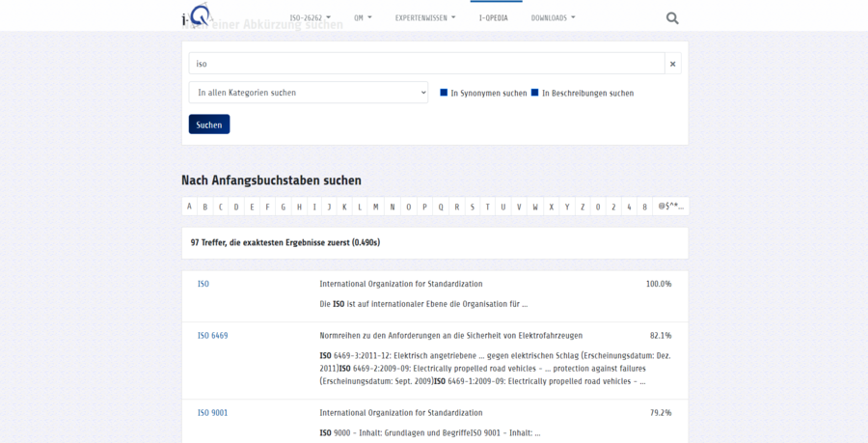Filter abbreviations by letter D
Viewport: 868px width, 443px height.
tap(236, 207)
